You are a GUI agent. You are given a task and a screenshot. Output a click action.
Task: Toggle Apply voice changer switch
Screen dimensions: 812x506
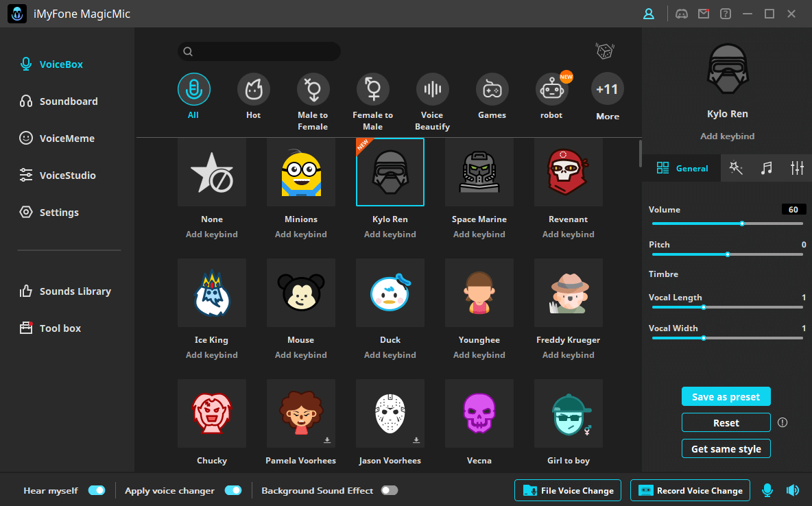[233, 490]
